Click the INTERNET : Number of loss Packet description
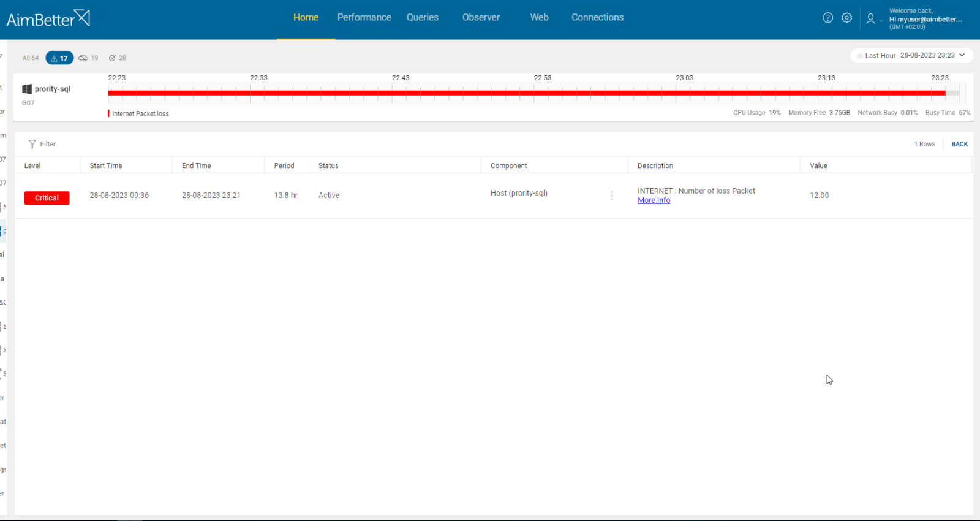Screen dimensions: 980x521 (x=696, y=191)
